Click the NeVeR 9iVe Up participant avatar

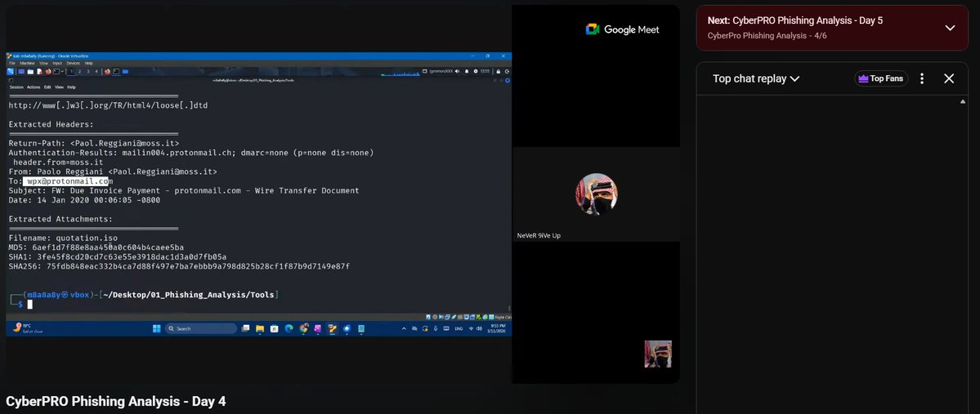click(x=596, y=194)
